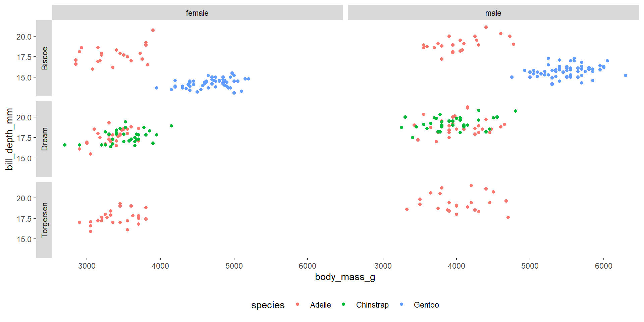
Task: Click the Gentoo legend text label
Action: coord(426,305)
